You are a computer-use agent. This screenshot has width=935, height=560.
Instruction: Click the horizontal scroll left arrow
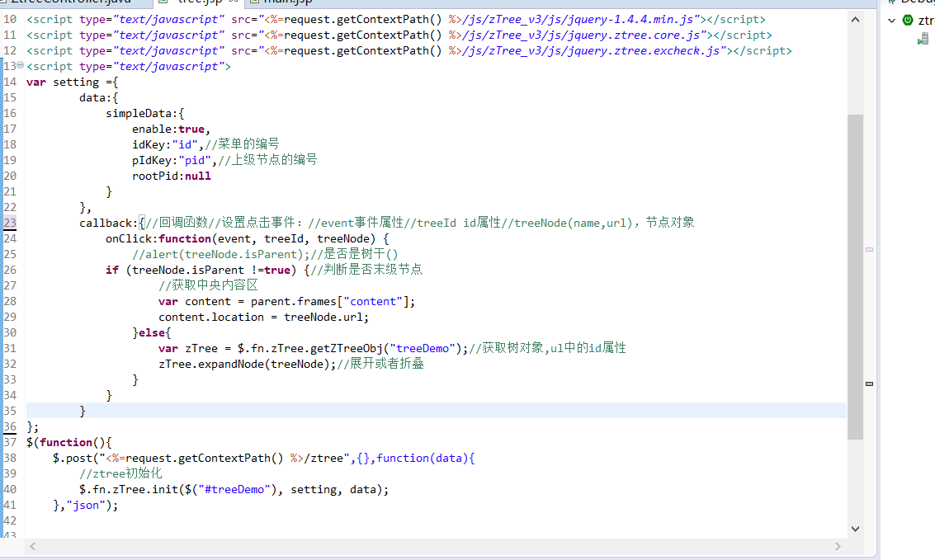tap(33, 546)
